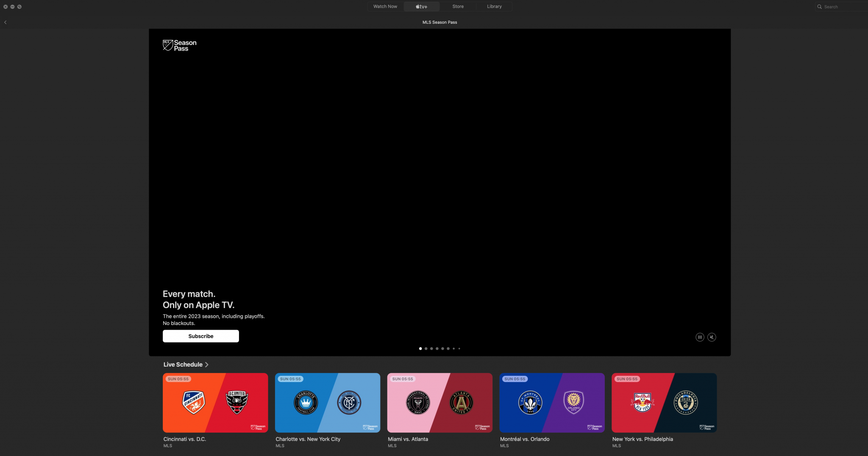This screenshot has height=456, width=868.
Task: Click Season Pass logo on Charlotte card
Action: click(x=370, y=427)
